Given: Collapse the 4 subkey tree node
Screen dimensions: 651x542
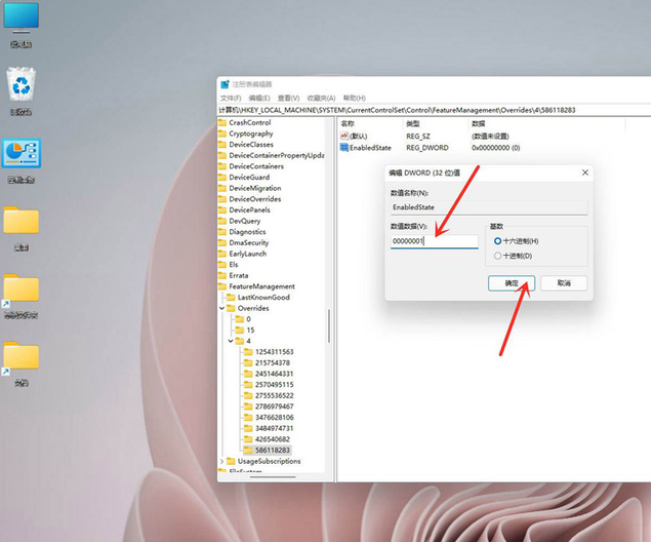Looking at the screenshot, I should (x=230, y=341).
